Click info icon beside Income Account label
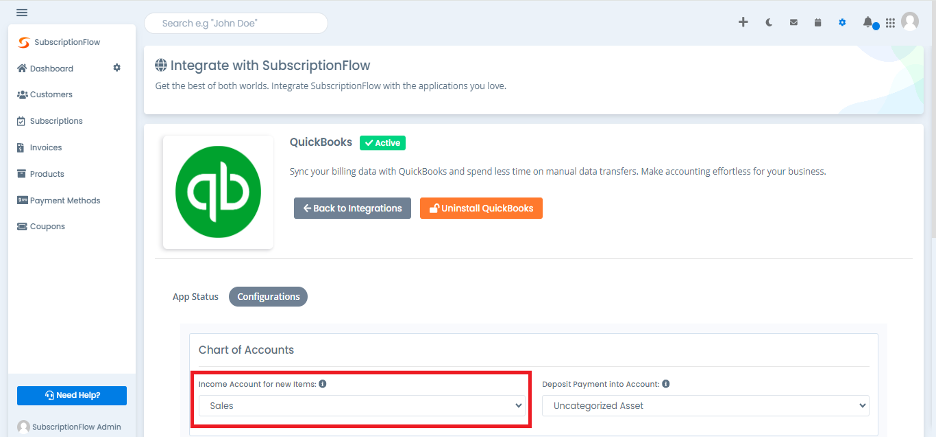Screen dimensions: 936x438 coord(322,384)
